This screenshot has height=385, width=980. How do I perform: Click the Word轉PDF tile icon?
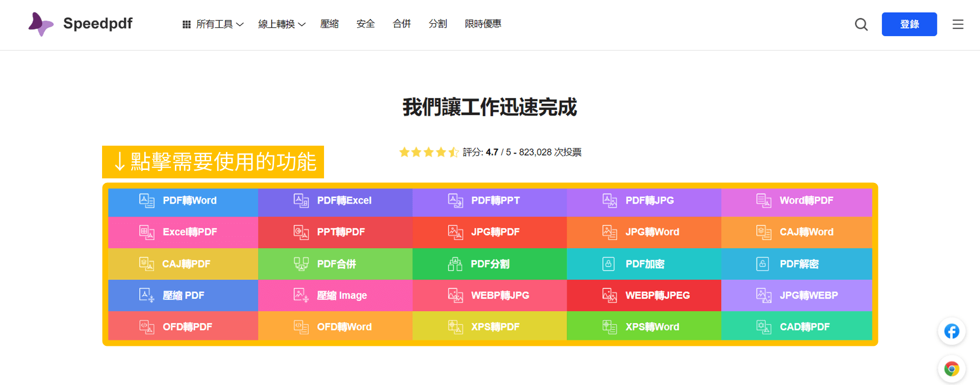(x=763, y=201)
